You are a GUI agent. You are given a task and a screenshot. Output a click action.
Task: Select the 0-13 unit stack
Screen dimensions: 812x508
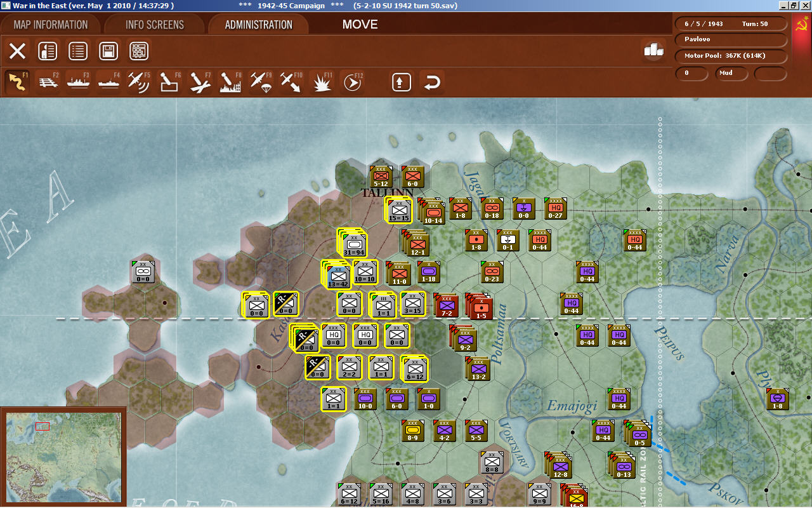pyautogui.click(x=622, y=465)
